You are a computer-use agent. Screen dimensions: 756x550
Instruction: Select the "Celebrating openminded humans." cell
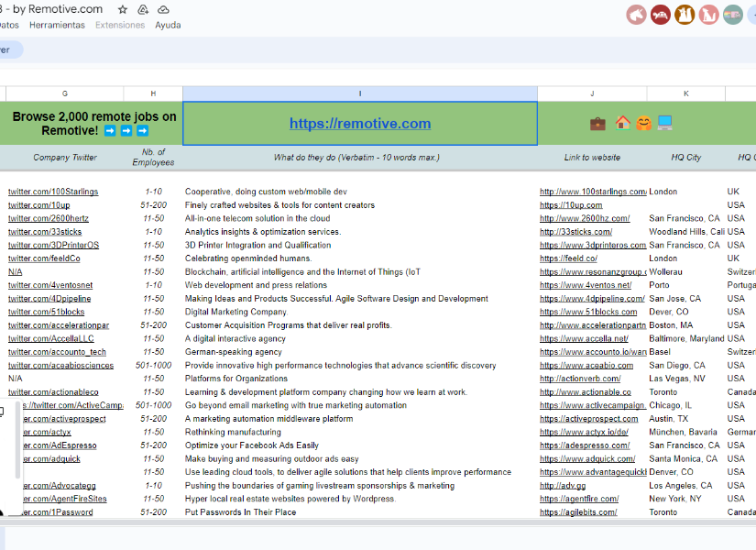pos(248,258)
